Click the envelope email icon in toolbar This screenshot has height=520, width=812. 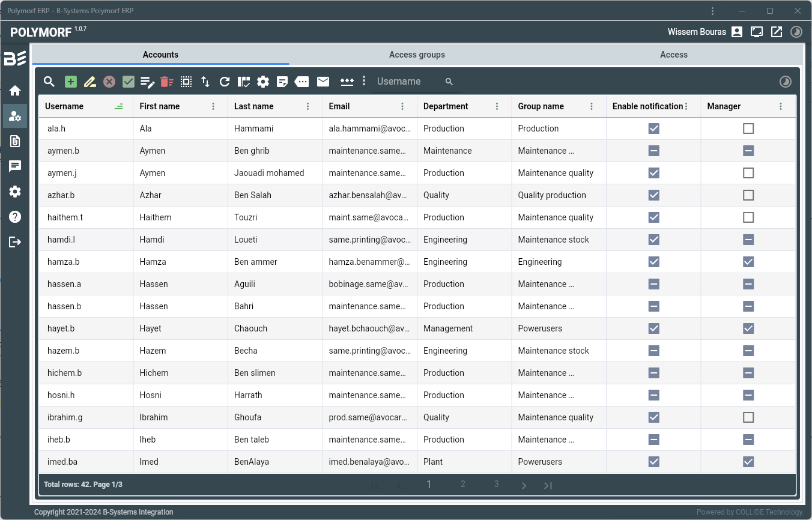(x=323, y=82)
